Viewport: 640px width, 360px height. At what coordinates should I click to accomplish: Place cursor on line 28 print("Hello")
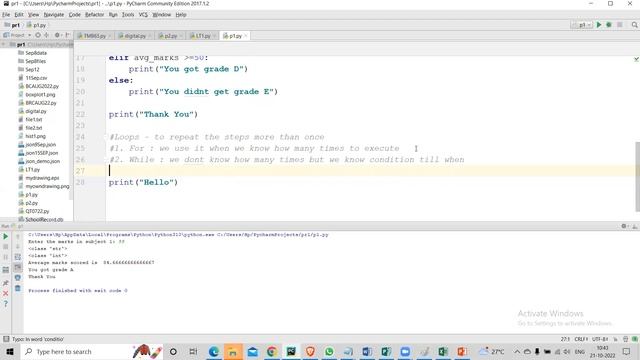click(143, 182)
